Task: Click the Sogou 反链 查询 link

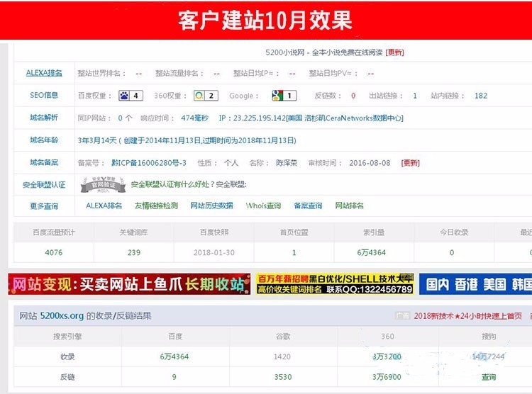Action: click(489, 377)
